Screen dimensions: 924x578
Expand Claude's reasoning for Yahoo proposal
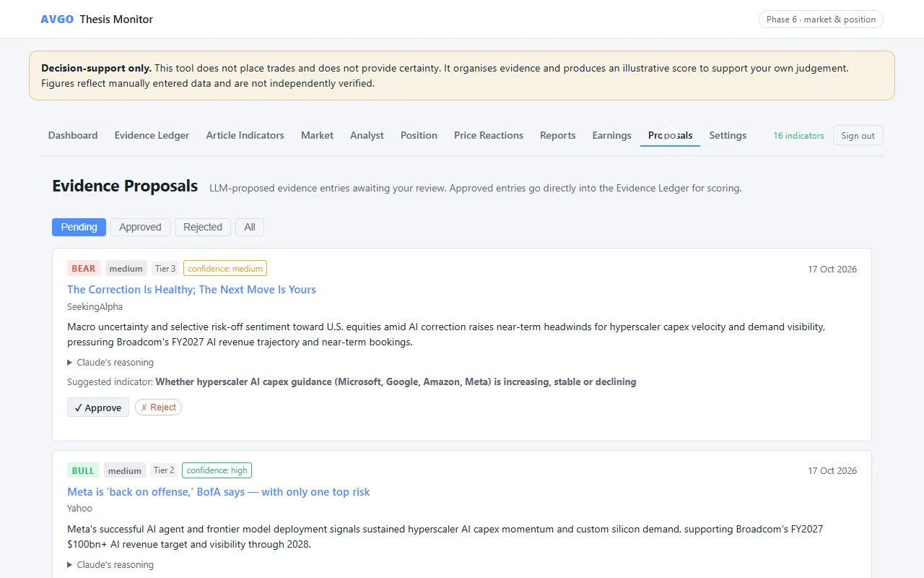point(110,565)
